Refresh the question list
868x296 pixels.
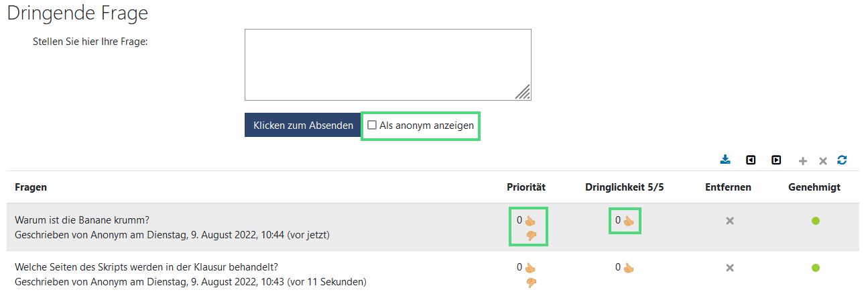pos(843,160)
